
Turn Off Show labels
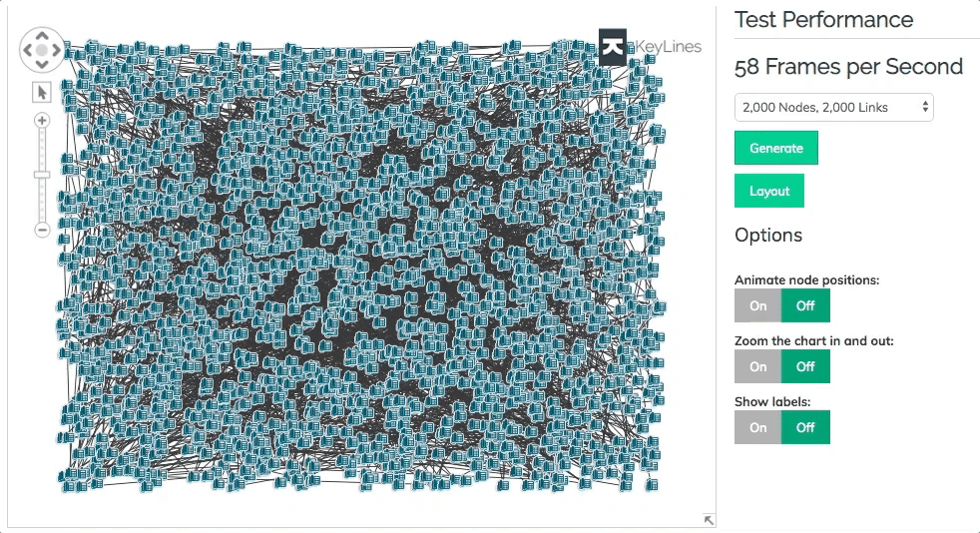click(805, 427)
